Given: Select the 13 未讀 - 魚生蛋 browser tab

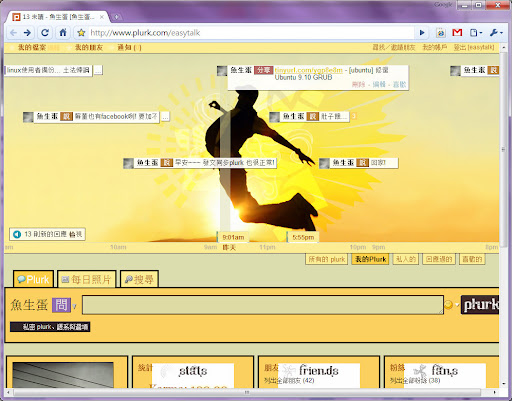Looking at the screenshot, I should pyautogui.click(x=58, y=17).
